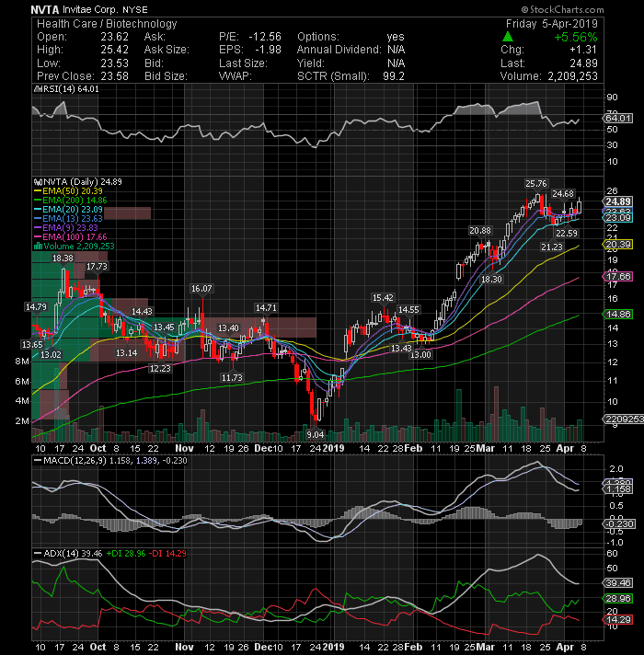
Task: Click the 21.23 price annotation
Action: click(552, 247)
